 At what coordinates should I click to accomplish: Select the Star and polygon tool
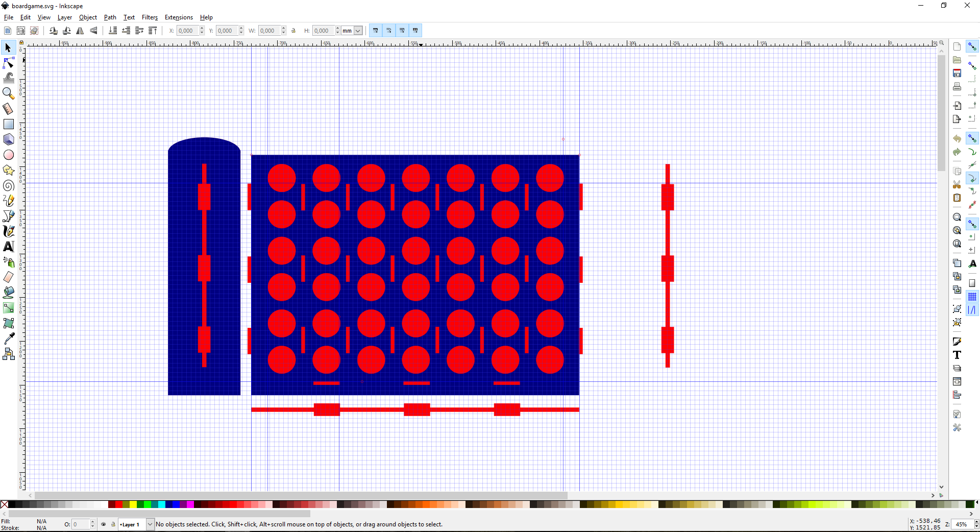coord(8,170)
